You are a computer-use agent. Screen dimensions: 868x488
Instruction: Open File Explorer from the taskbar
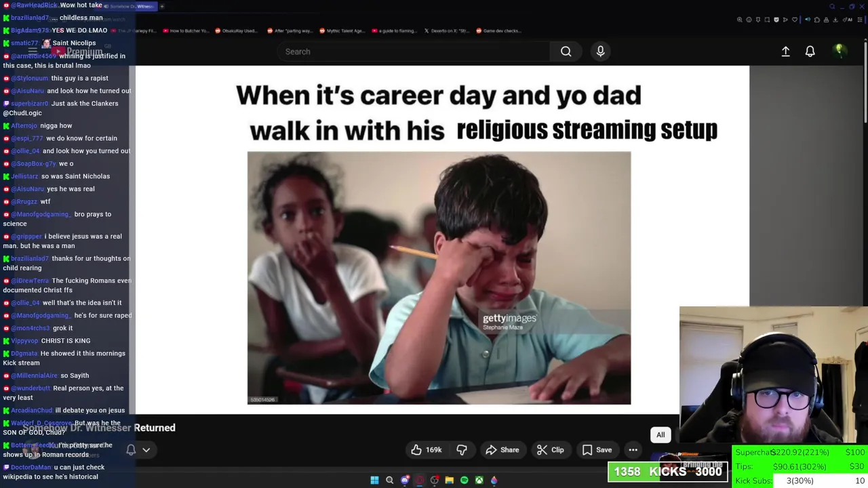449,480
